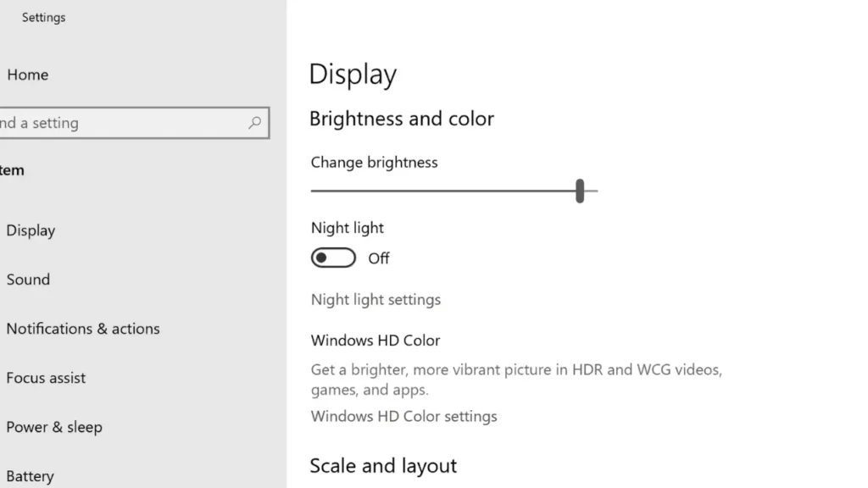The height and width of the screenshot is (488, 868).
Task: Open the Sound settings page
Action: click(28, 280)
